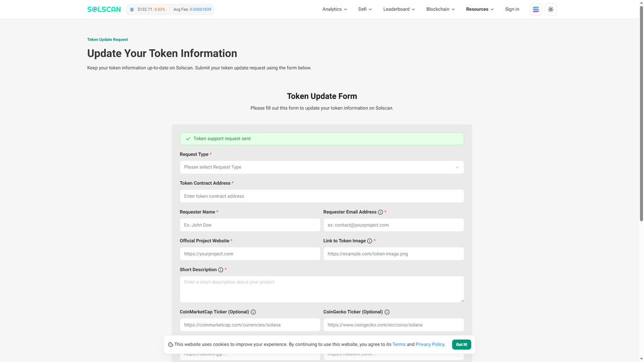Click the green checkmark in success banner
Screen dimensions: 644x362
[x=188, y=139]
